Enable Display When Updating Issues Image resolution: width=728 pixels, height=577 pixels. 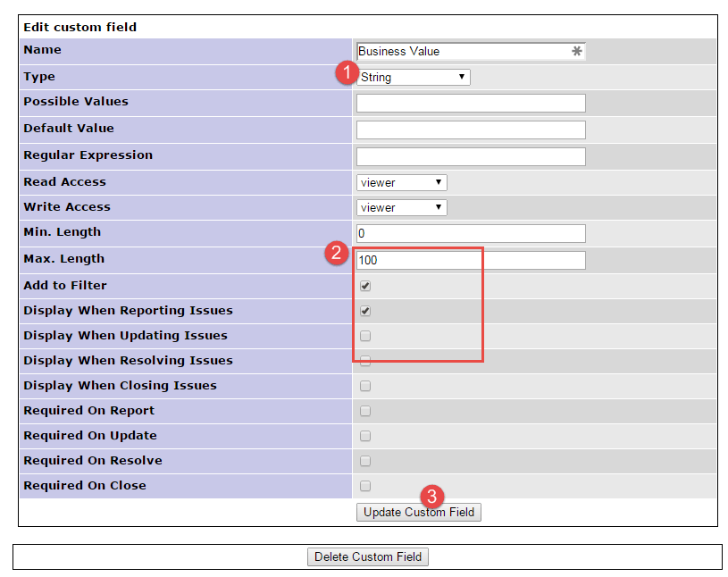pos(365,337)
